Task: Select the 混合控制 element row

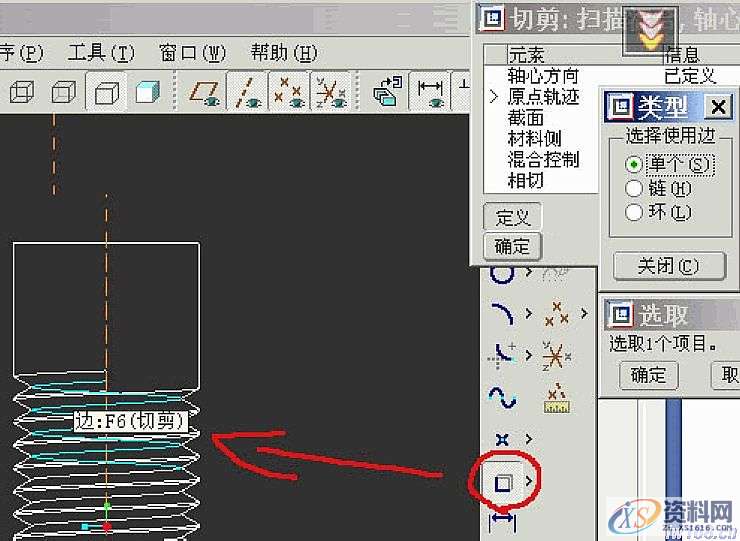Action: (543, 159)
